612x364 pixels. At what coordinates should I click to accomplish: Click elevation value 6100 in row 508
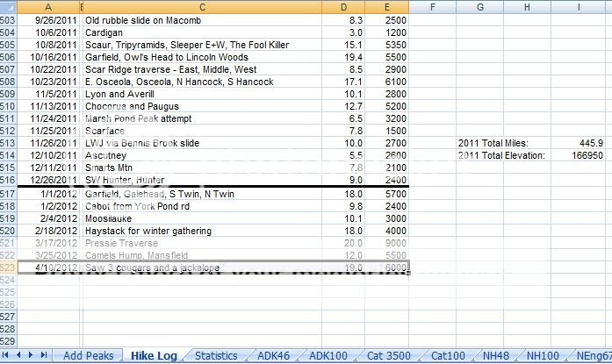[x=387, y=82]
